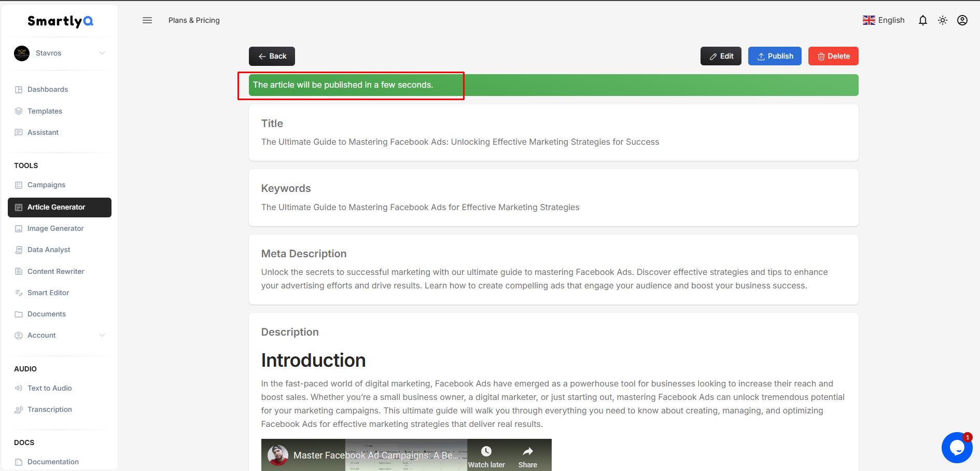Click the blue Publish button

click(775, 56)
